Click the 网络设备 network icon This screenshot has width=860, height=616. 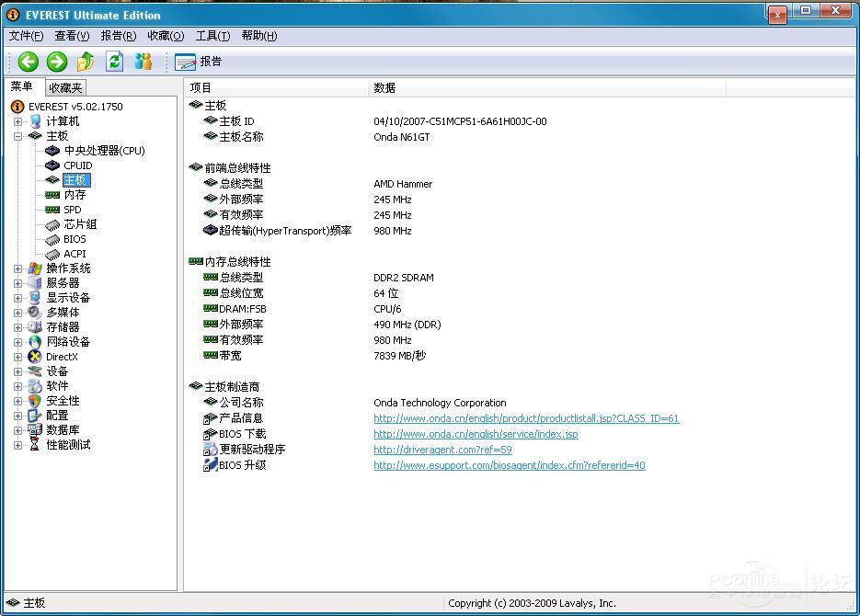click(35, 342)
